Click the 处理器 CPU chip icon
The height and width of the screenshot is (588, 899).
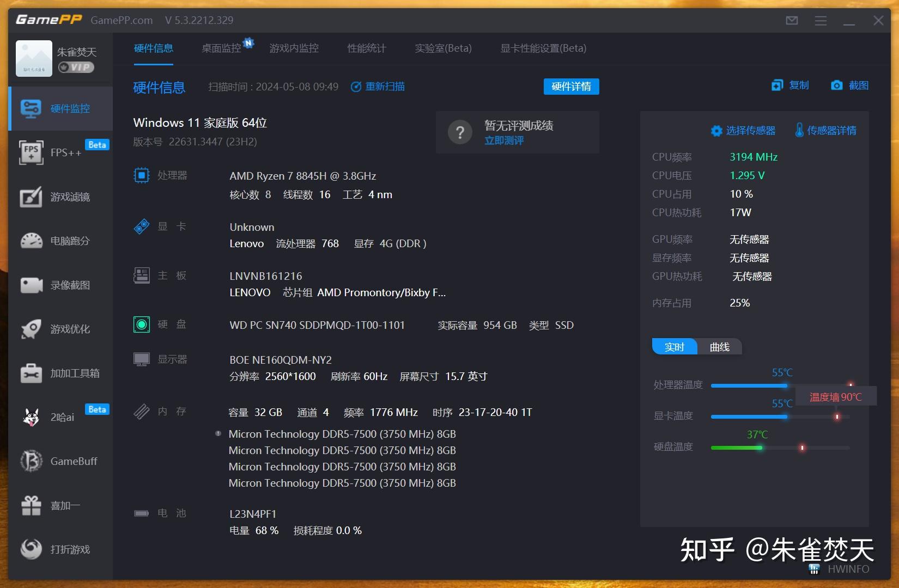[141, 175]
